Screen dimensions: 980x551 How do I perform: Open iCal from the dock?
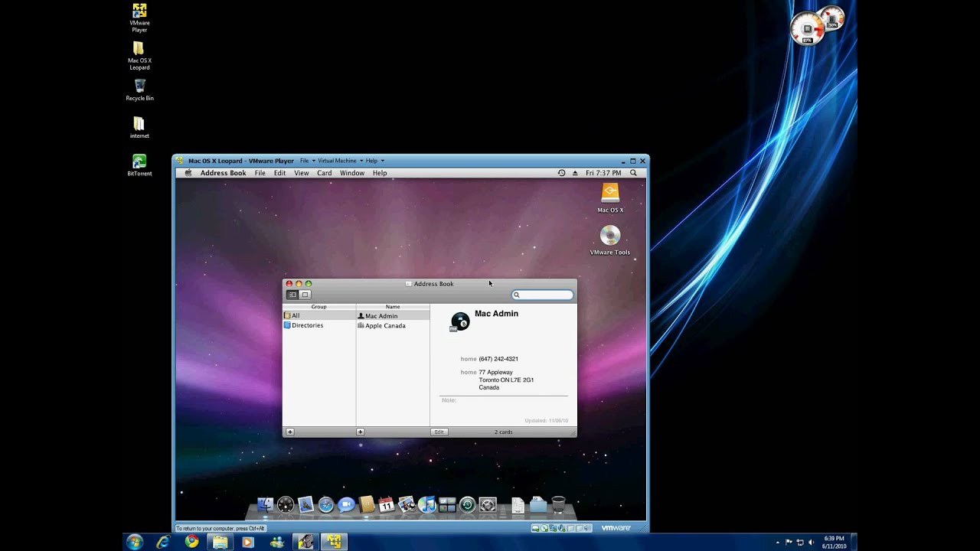coord(387,504)
